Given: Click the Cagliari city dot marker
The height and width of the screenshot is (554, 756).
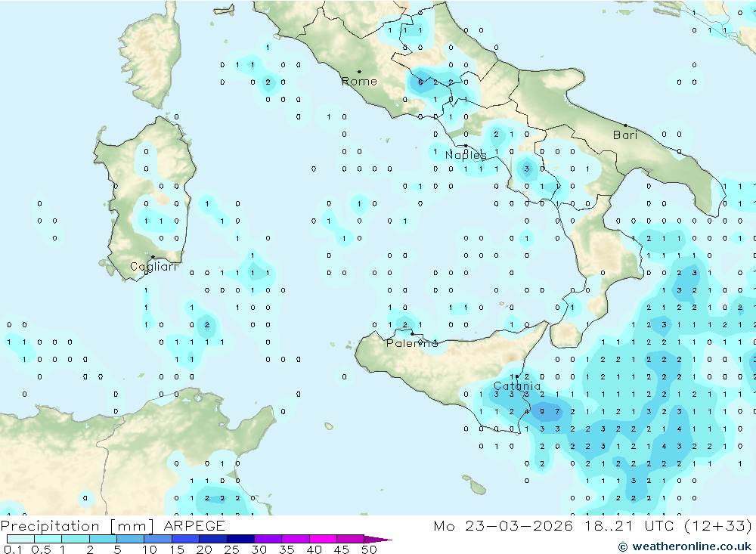Looking at the screenshot, I should tap(153, 257).
